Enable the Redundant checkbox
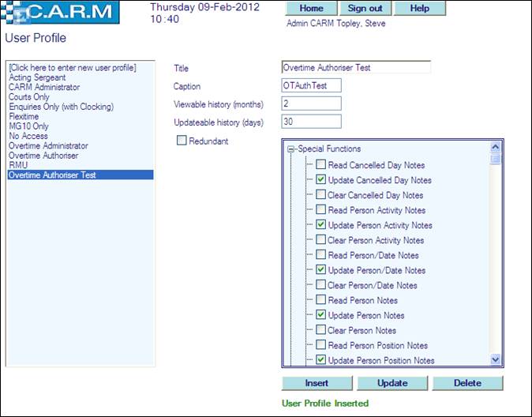 pyautogui.click(x=182, y=141)
